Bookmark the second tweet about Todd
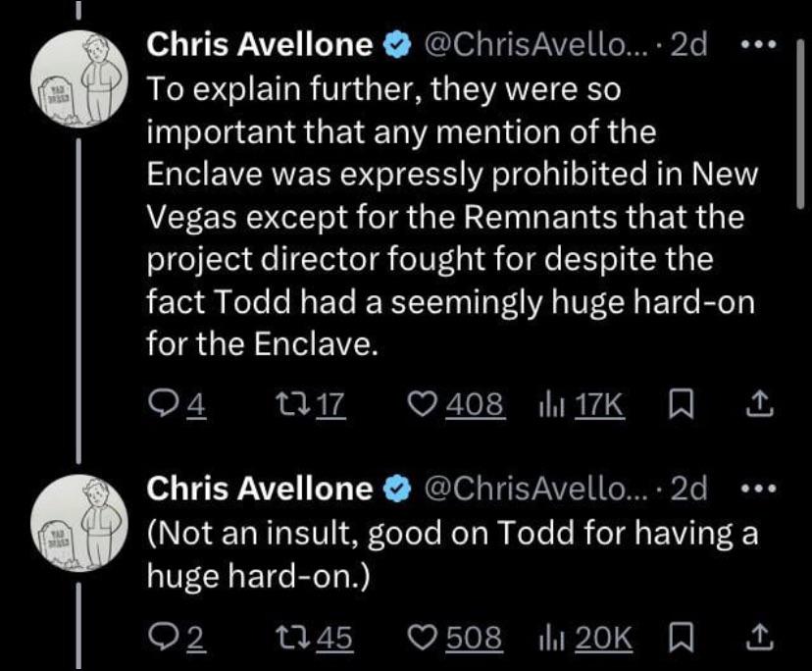 point(680,638)
